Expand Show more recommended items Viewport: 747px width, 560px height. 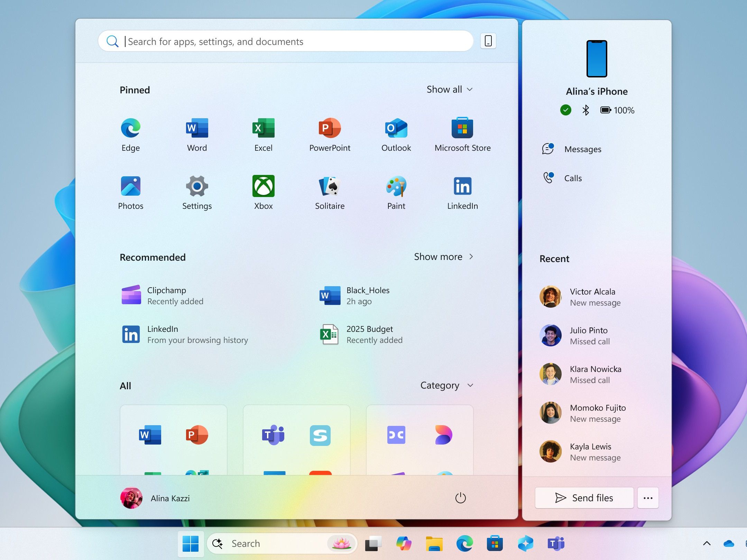pos(443,257)
